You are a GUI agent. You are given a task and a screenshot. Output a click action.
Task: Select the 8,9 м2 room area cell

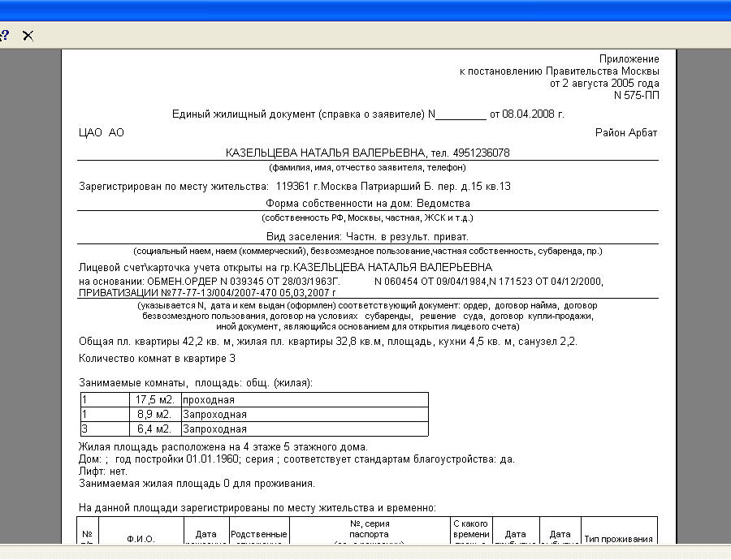(155, 414)
